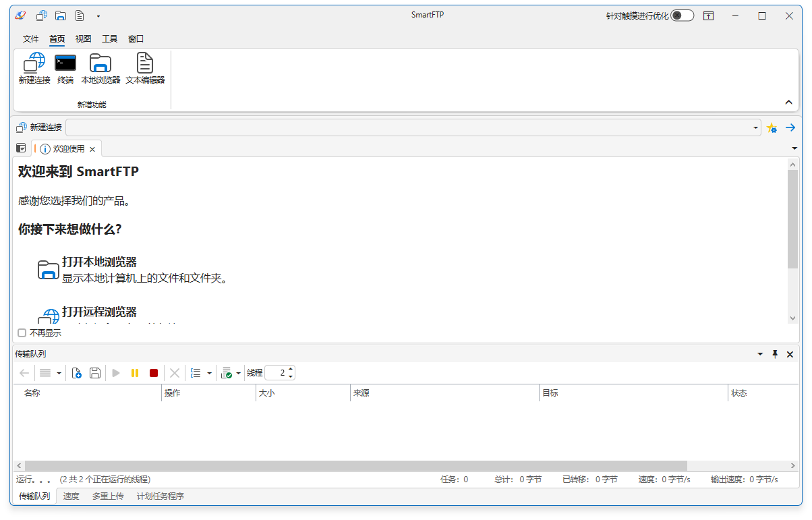Click the blue connect arrow icon

click(790, 127)
